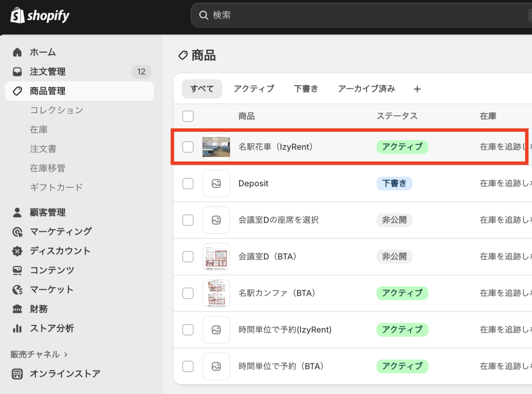This screenshot has height=394, width=532.
Task: Click the ディスカウント badge icon
Action: [x=18, y=251]
